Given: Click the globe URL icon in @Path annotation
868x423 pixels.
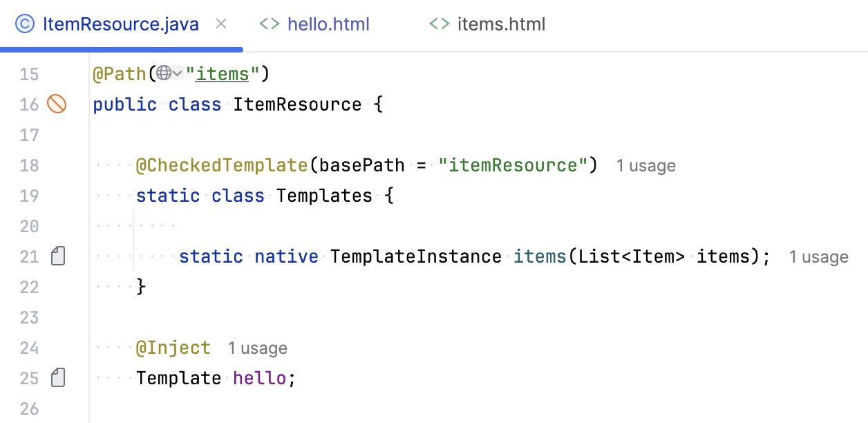Looking at the screenshot, I should (164, 73).
